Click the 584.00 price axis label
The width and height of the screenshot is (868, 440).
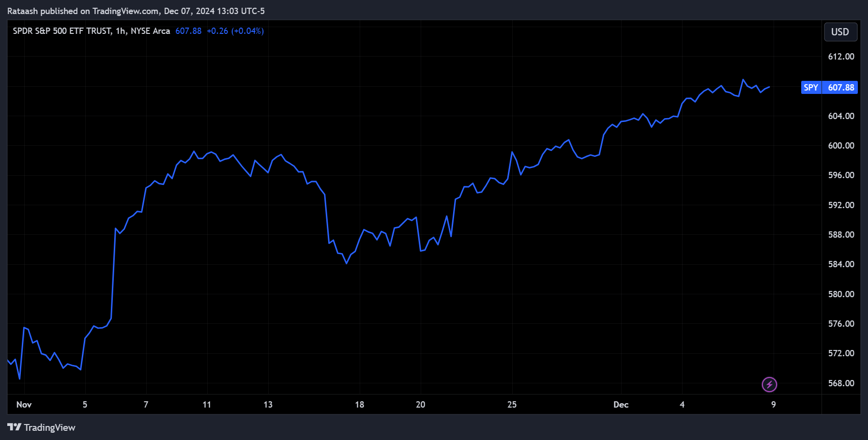(841, 264)
